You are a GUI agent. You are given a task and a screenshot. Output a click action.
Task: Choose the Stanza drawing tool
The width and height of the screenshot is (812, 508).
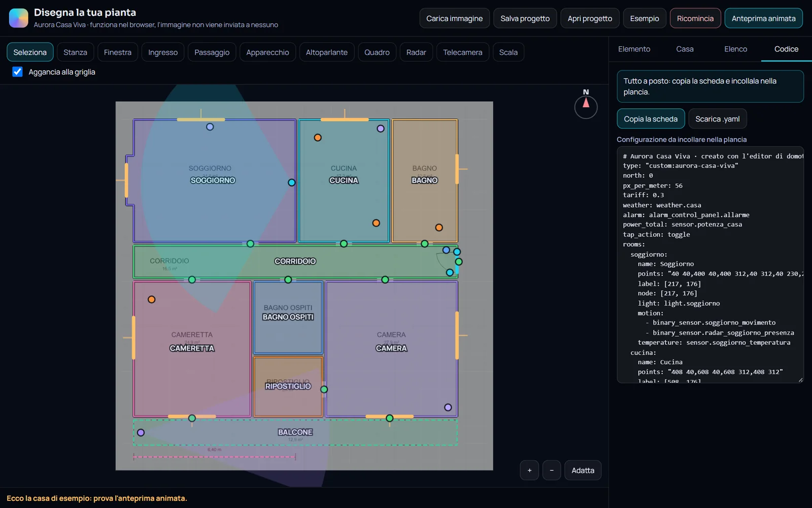(x=75, y=52)
